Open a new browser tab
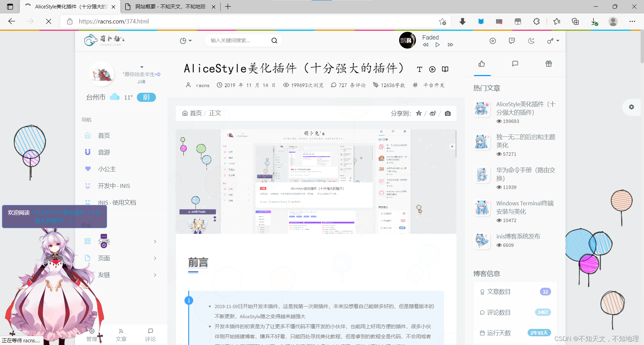The width and height of the screenshot is (644, 345). (228, 7)
